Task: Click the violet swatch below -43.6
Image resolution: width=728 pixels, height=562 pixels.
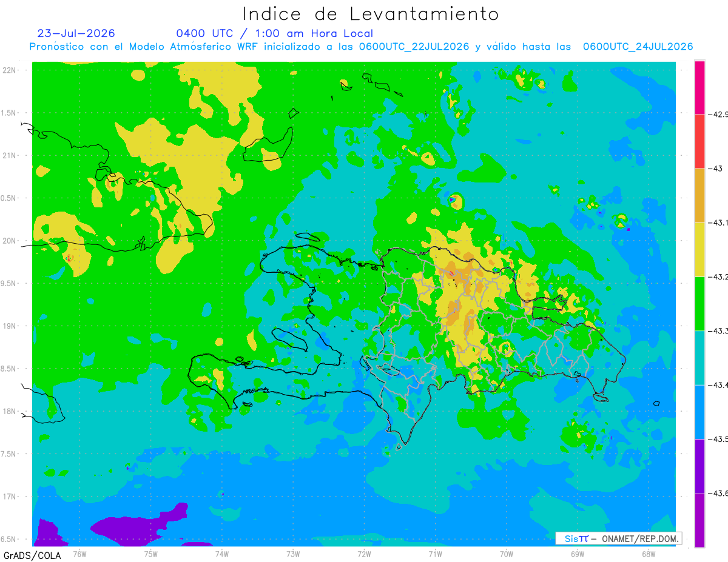Action: pyautogui.click(x=699, y=520)
